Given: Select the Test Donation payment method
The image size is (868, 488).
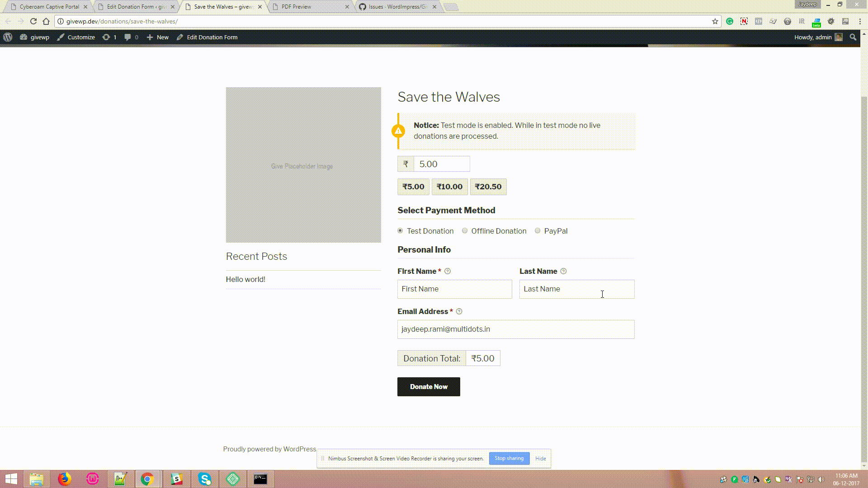Looking at the screenshot, I should click(400, 231).
